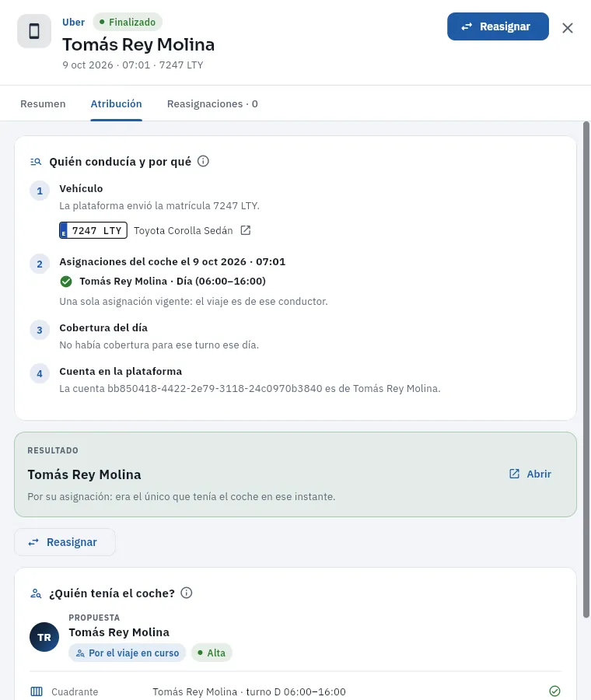Click text 'No había cobertura para ese turno ese día.'
The width and height of the screenshot is (591, 700).
159,345
